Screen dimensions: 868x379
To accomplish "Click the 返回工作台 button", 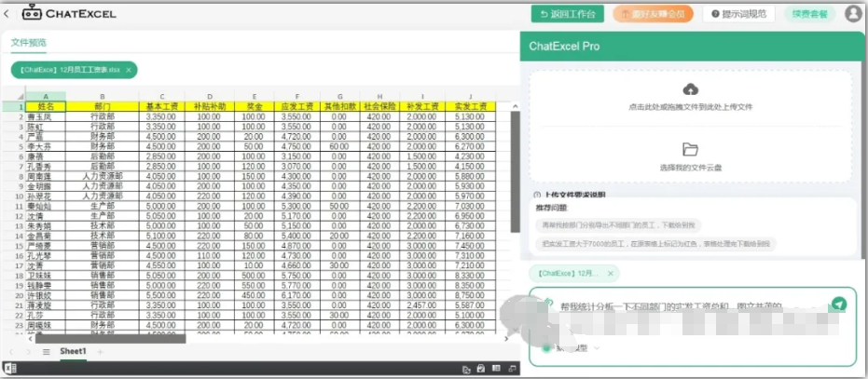I will pyautogui.click(x=567, y=14).
